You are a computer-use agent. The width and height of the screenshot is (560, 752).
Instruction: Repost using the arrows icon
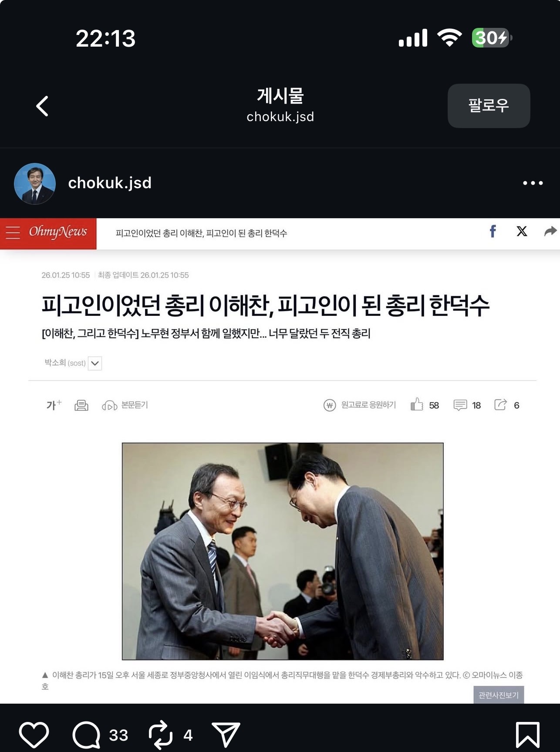click(161, 735)
